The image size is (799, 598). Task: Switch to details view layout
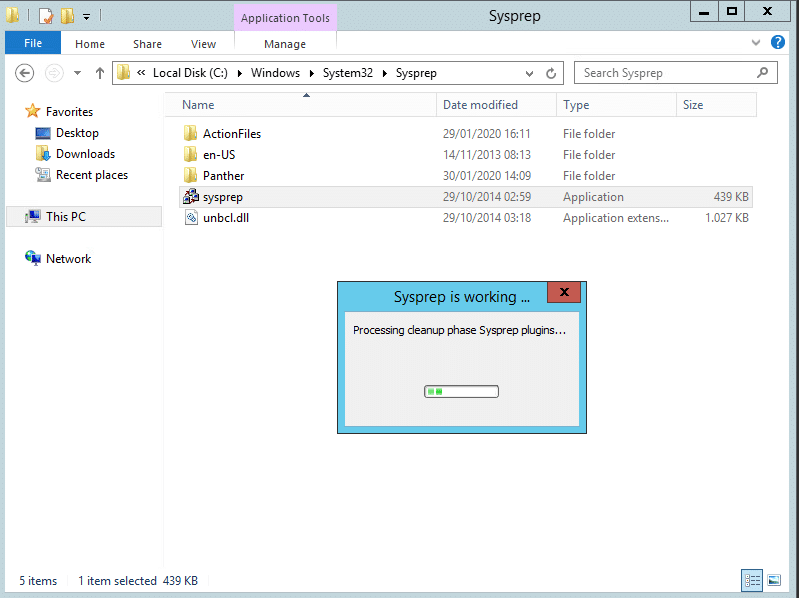click(751, 580)
